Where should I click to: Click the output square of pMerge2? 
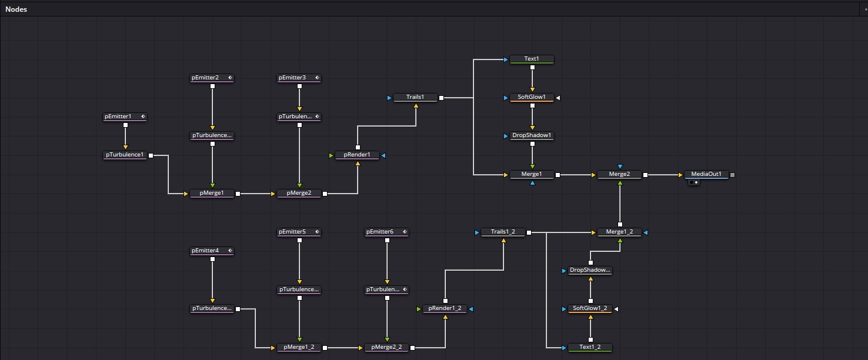click(x=325, y=194)
